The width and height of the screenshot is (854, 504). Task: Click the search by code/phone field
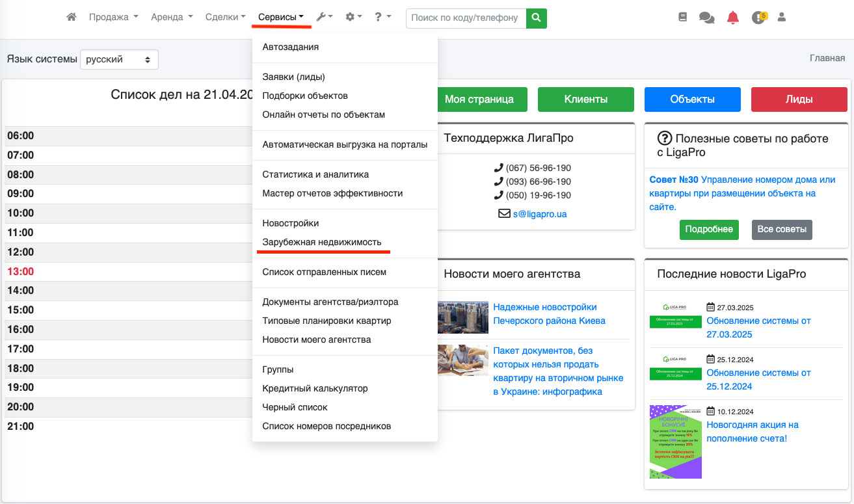[x=465, y=18]
